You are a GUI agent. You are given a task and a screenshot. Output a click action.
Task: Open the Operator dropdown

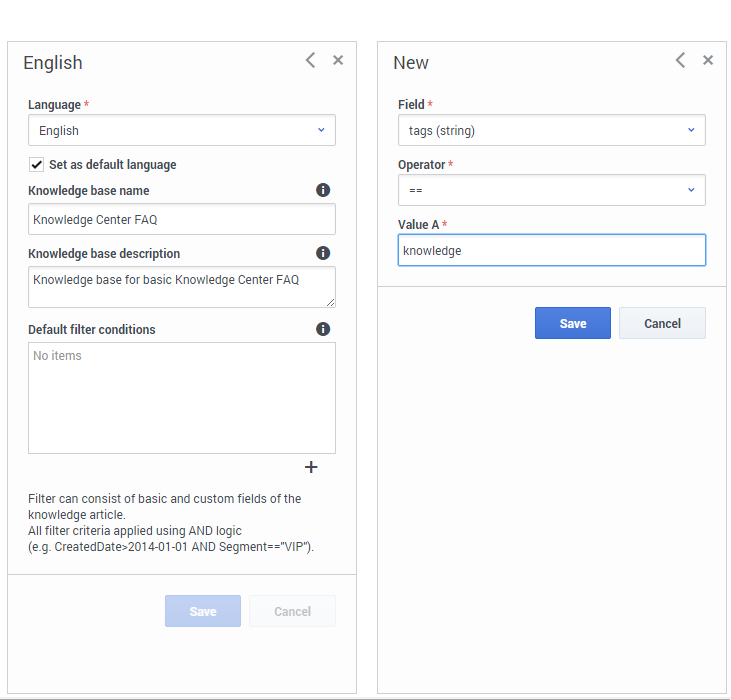tap(551, 190)
